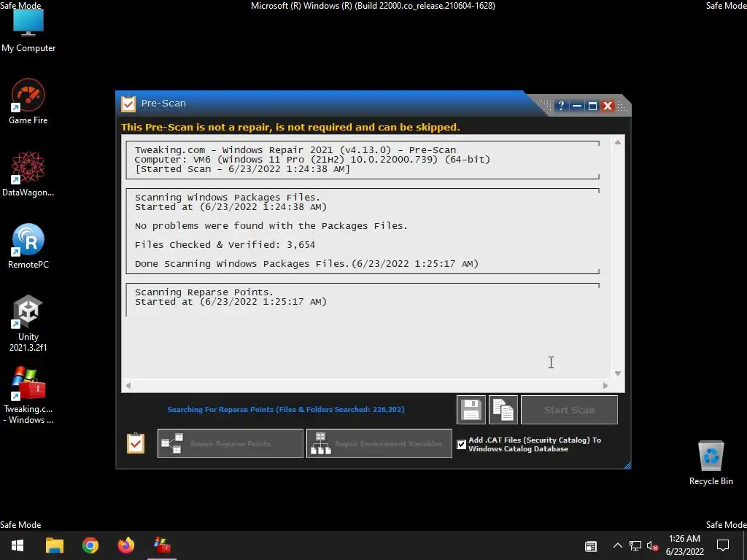
Task: Select the Unity 2021.3.2f1 shortcut
Action: click(x=28, y=324)
